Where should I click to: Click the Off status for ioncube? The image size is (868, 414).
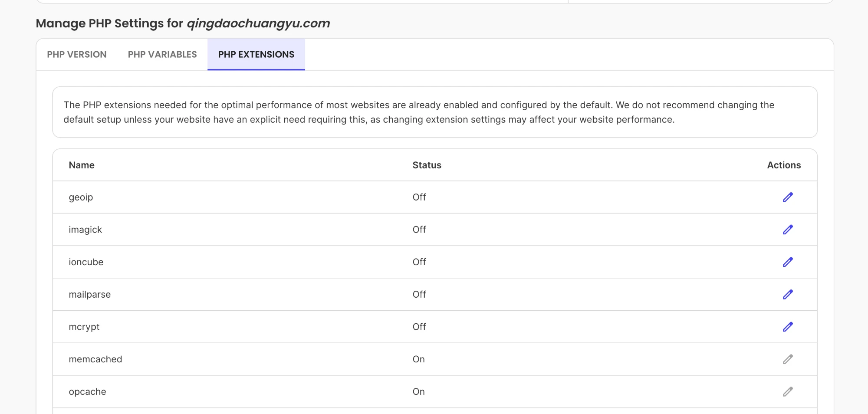coord(419,262)
